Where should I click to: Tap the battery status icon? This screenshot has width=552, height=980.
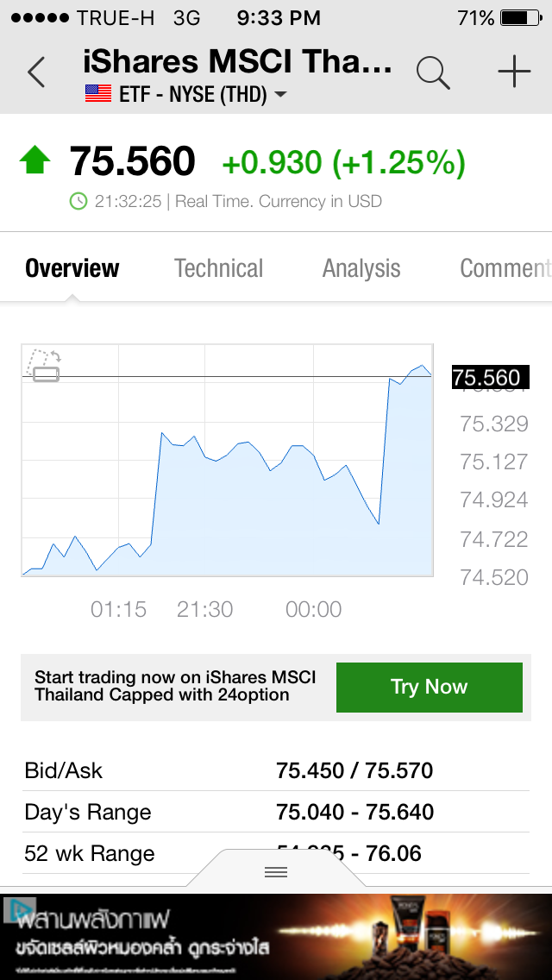click(x=521, y=18)
